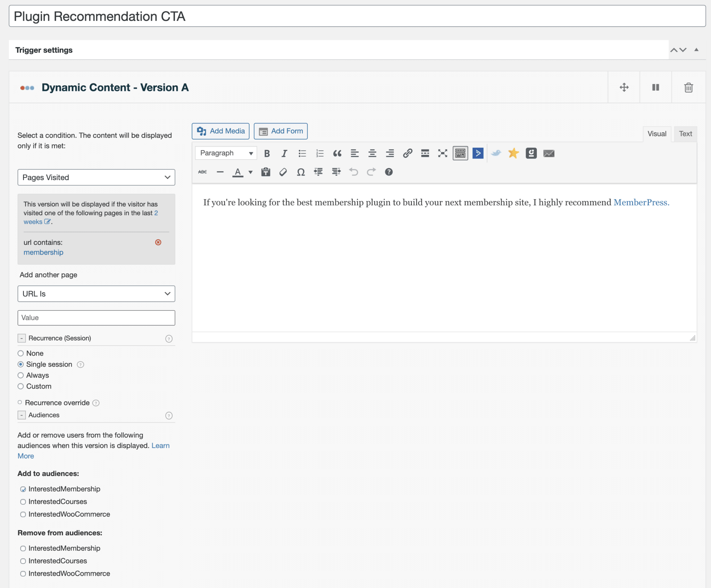Select the Always recurrence radio button
The height and width of the screenshot is (588, 711).
click(21, 375)
